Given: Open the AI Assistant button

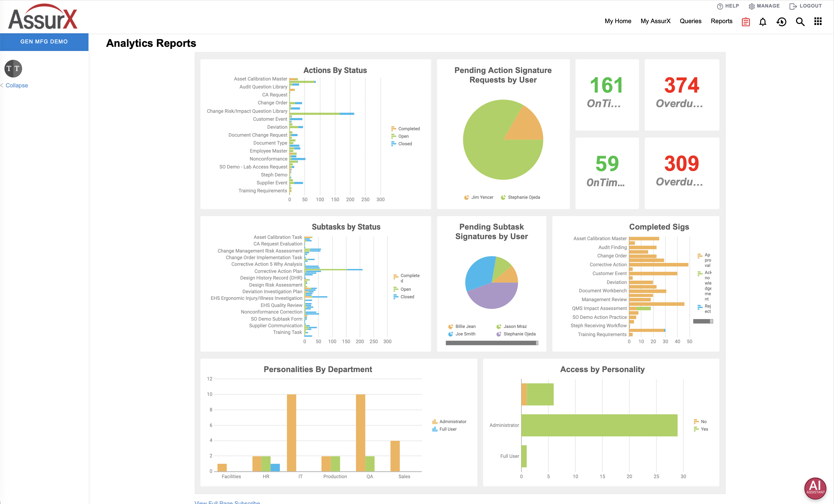Looking at the screenshot, I should tap(815, 488).
